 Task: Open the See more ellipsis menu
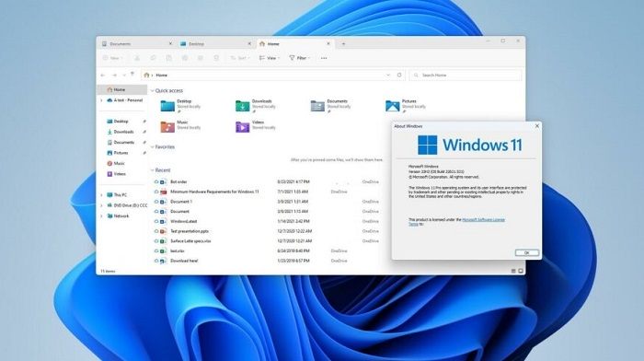tap(324, 58)
